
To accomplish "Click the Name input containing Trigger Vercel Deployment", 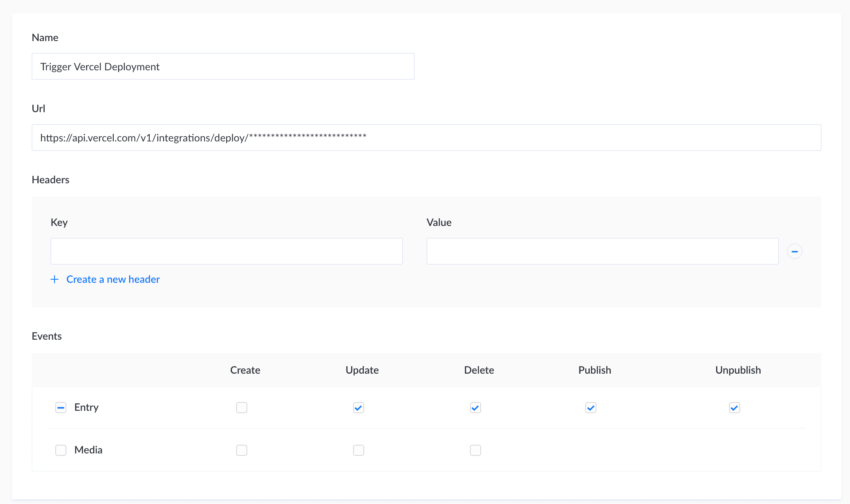I will click(x=223, y=66).
